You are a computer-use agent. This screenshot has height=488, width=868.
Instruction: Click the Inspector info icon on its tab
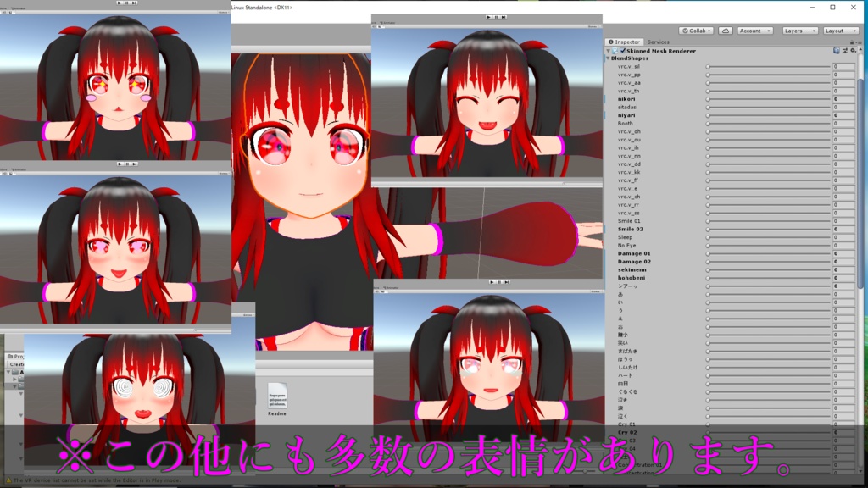click(x=612, y=42)
